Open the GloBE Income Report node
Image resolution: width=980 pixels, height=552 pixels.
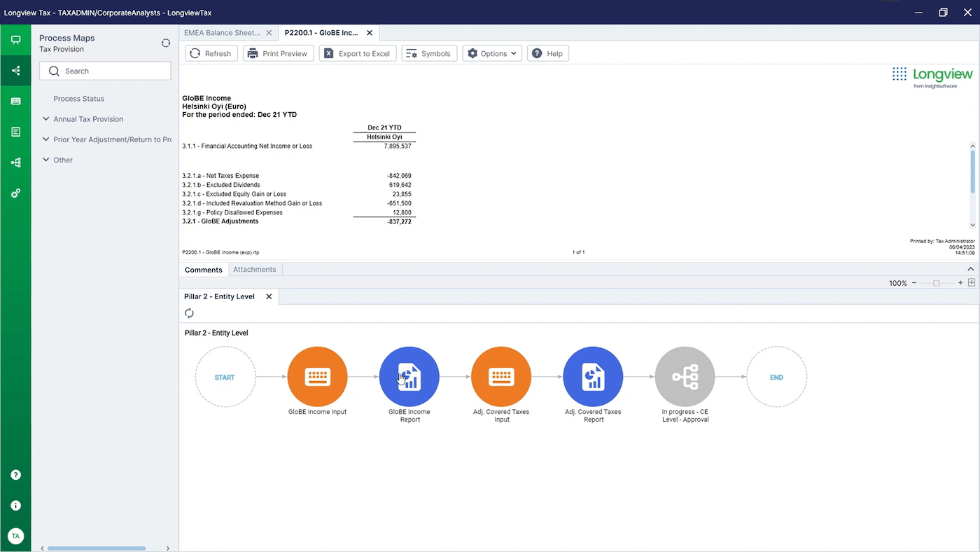409,377
